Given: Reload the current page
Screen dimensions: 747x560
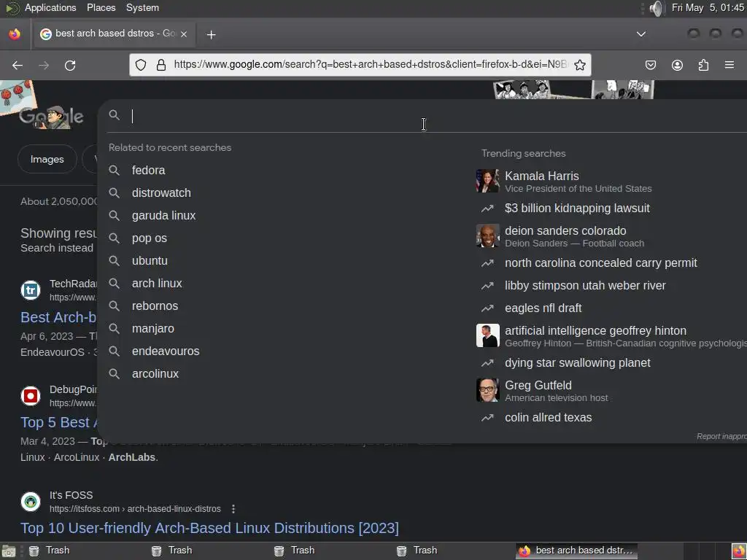Looking at the screenshot, I should click(70, 65).
